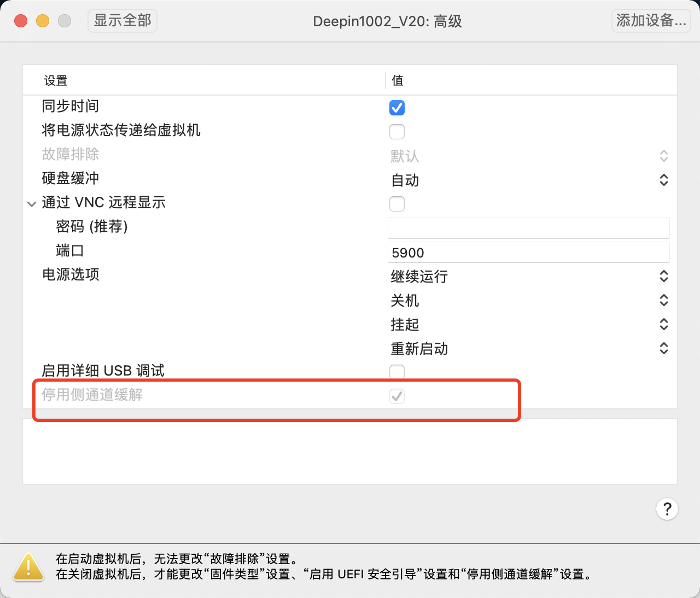Click the 设置 column header

point(56,81)
